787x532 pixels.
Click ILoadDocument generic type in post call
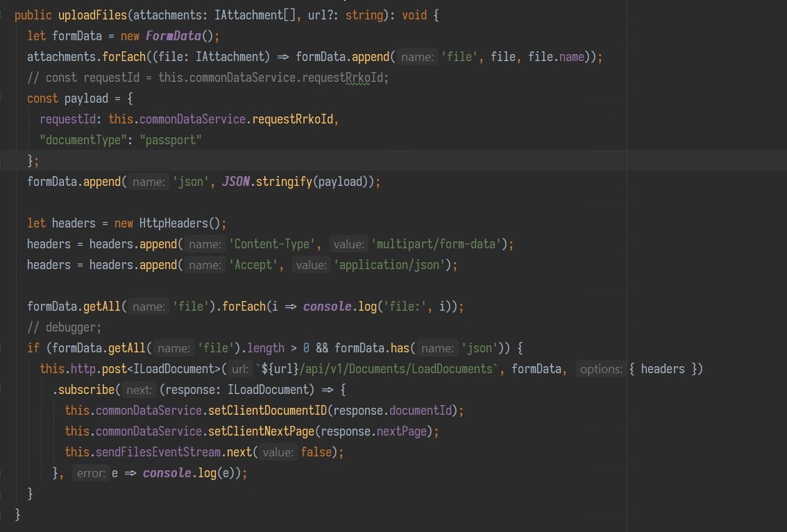pyautogui.click(x=174, y=370)
